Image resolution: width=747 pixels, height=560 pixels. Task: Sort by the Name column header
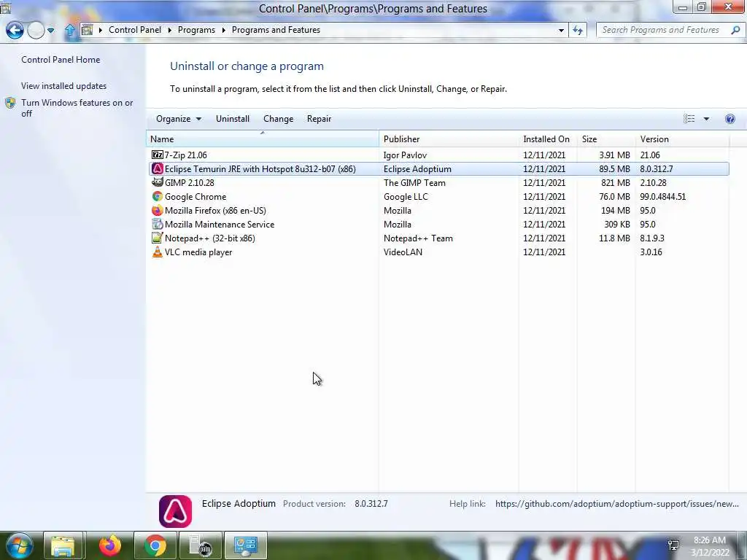point(263,139)
